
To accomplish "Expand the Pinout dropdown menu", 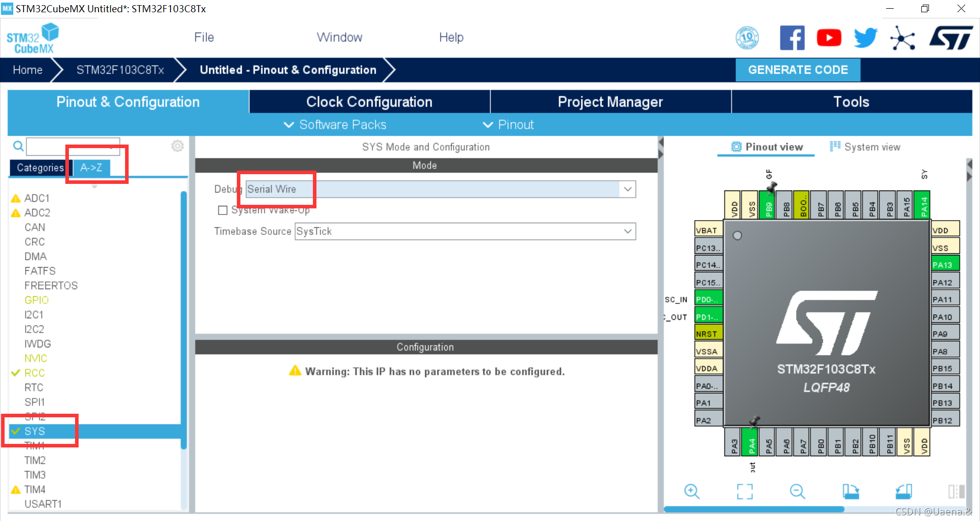I will tap(508, 125).
